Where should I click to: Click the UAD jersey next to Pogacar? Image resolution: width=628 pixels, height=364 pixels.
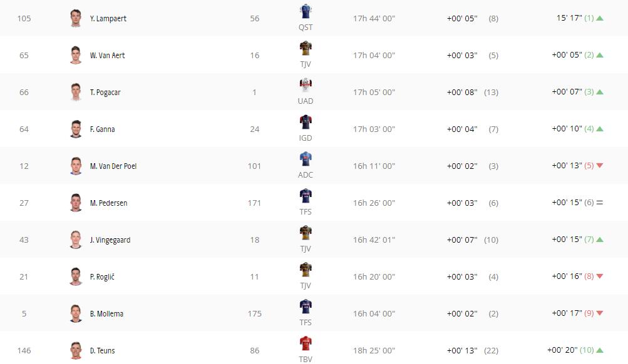pos(306,85)
